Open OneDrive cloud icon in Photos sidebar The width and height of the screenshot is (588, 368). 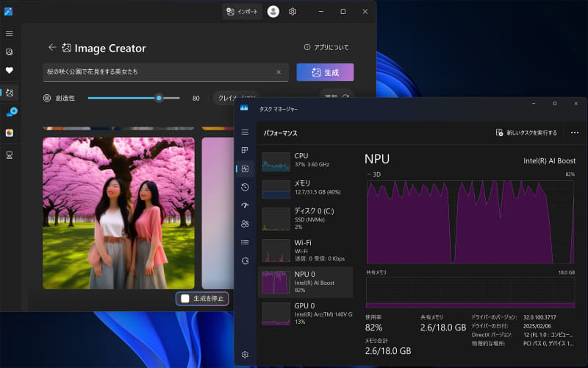12,112
